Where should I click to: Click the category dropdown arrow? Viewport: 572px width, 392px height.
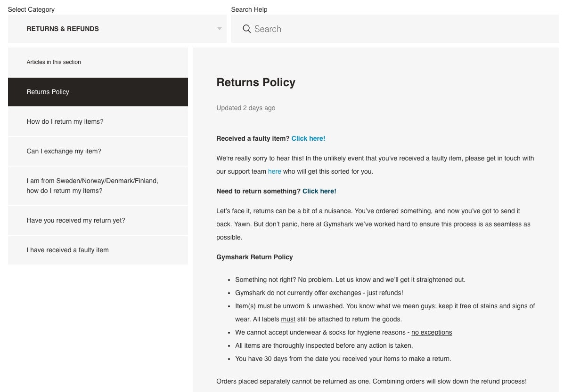pyautogui.click(x=219, y=29)
